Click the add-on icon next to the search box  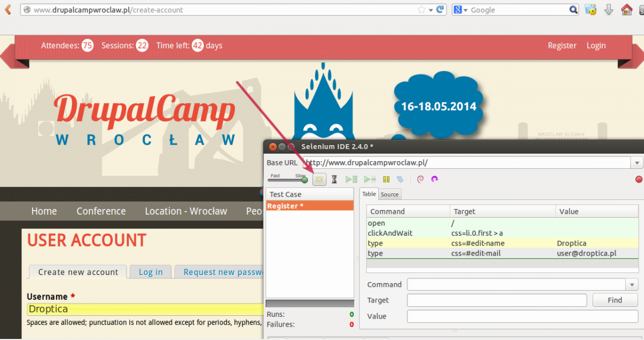coord(591,10)
